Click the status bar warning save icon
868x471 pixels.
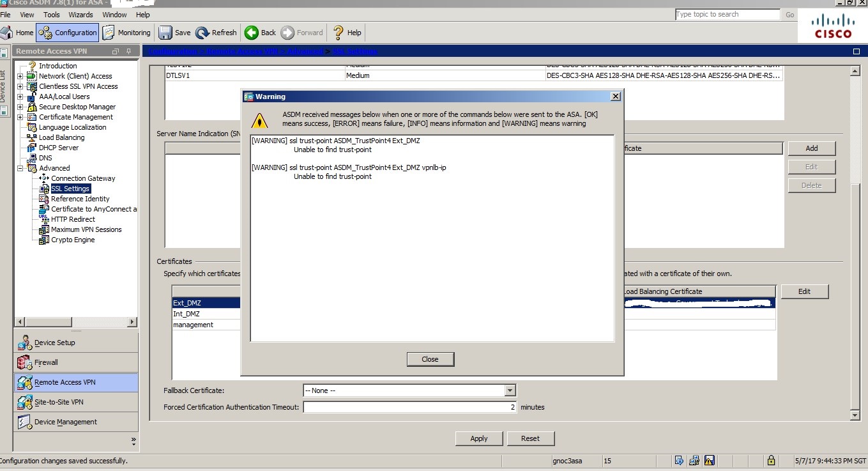pyautogui.click(x=709, y=460)
